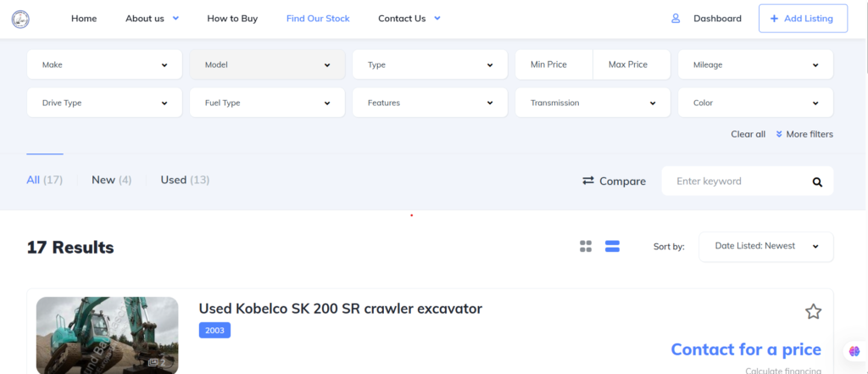Open the Sort by Date Listed dropdown
Viewport: 868px width, 374px height.
coord(765,247)
